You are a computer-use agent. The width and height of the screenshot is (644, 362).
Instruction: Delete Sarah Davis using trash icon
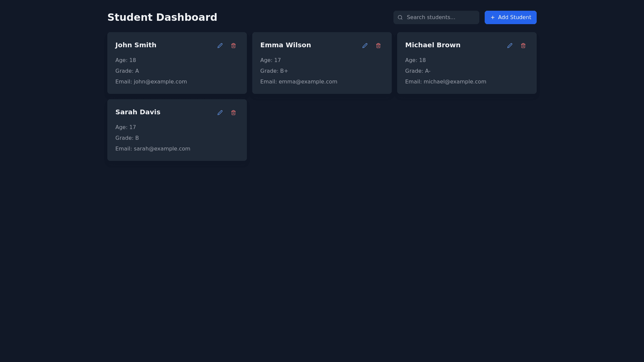233,113
